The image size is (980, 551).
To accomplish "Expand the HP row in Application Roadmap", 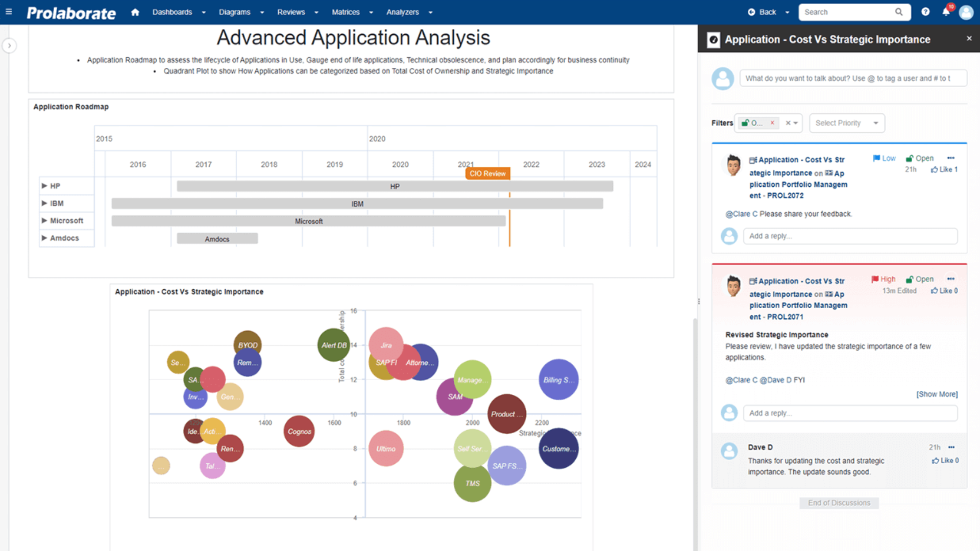I will click(x=44, y=186).
